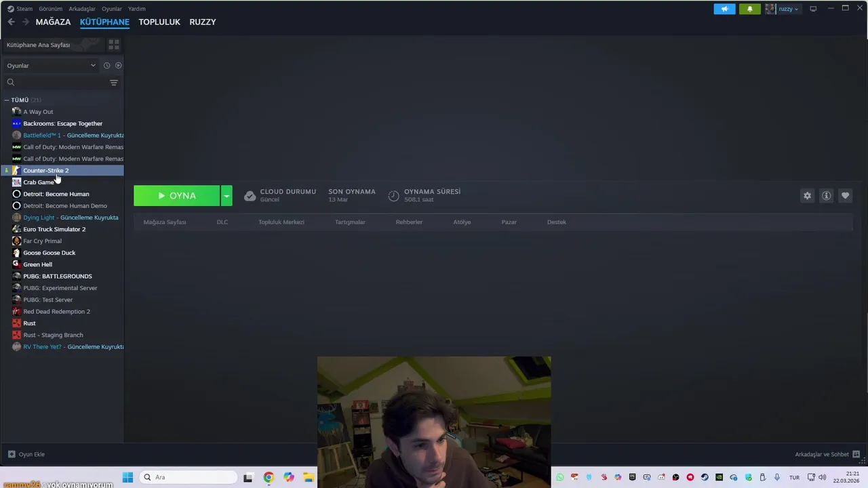868x488 pixels.
Task: Click the Goose Goose Duck game icon
Action: (x=17, y=253)
